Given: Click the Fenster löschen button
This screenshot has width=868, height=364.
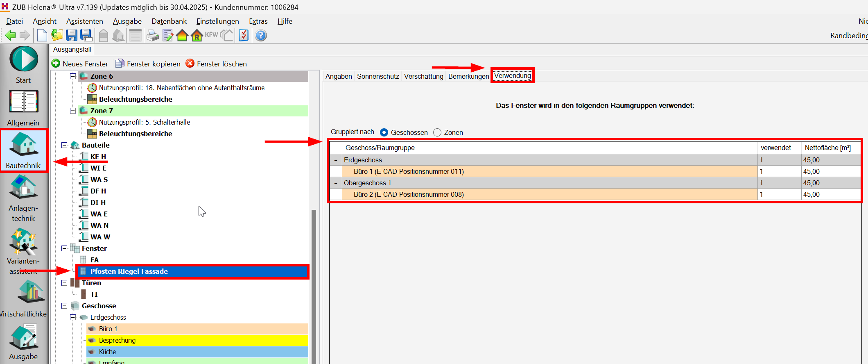Looking at the screenshot, I should (216, 64).
